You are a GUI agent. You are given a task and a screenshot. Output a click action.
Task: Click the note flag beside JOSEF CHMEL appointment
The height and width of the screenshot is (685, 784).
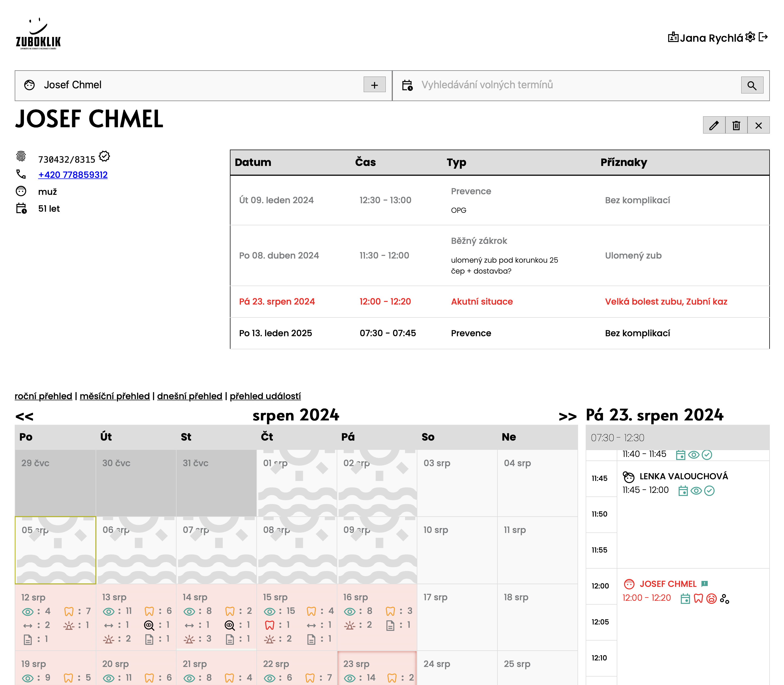[704, 584]
